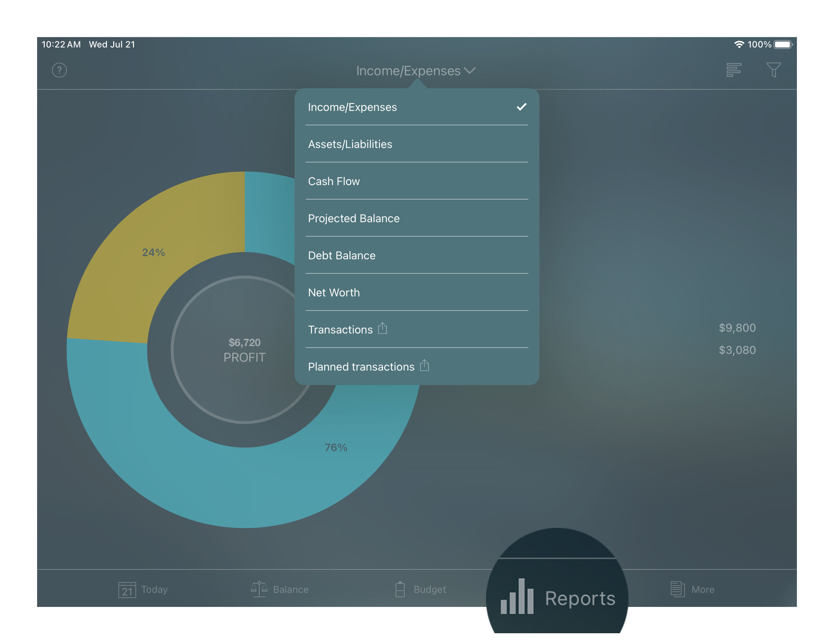Select the checked Income/Expenses option

[x=416, y=106]
